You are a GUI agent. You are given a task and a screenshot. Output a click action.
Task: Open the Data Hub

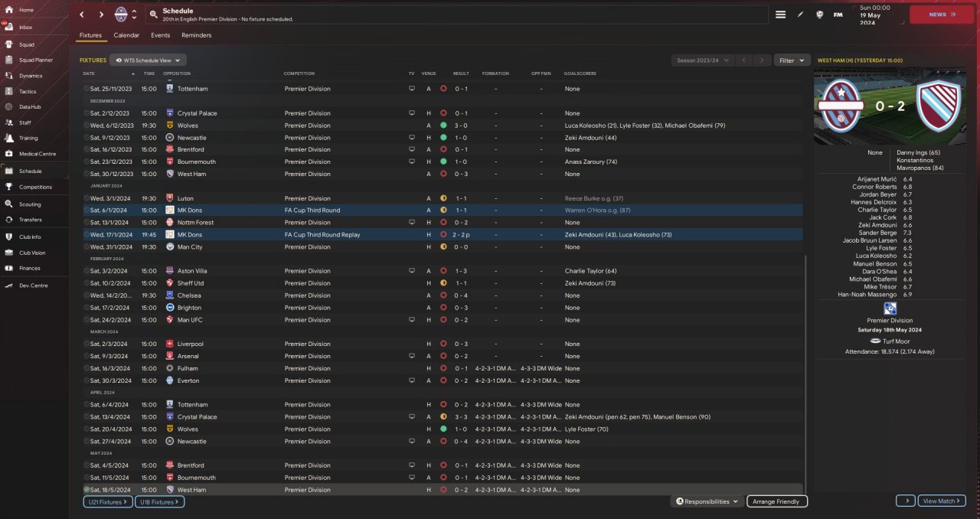tap(29, 106)
